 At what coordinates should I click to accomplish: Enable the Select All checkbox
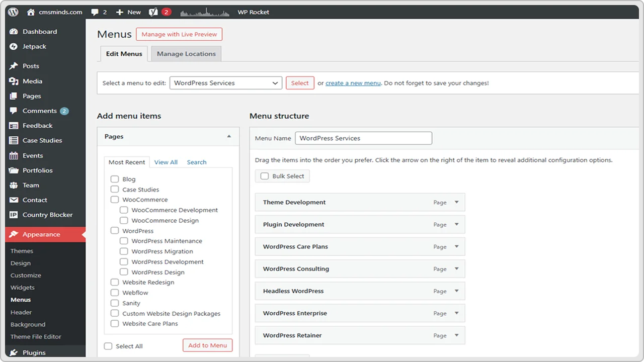pyautogui.click(x=108, y=346)
